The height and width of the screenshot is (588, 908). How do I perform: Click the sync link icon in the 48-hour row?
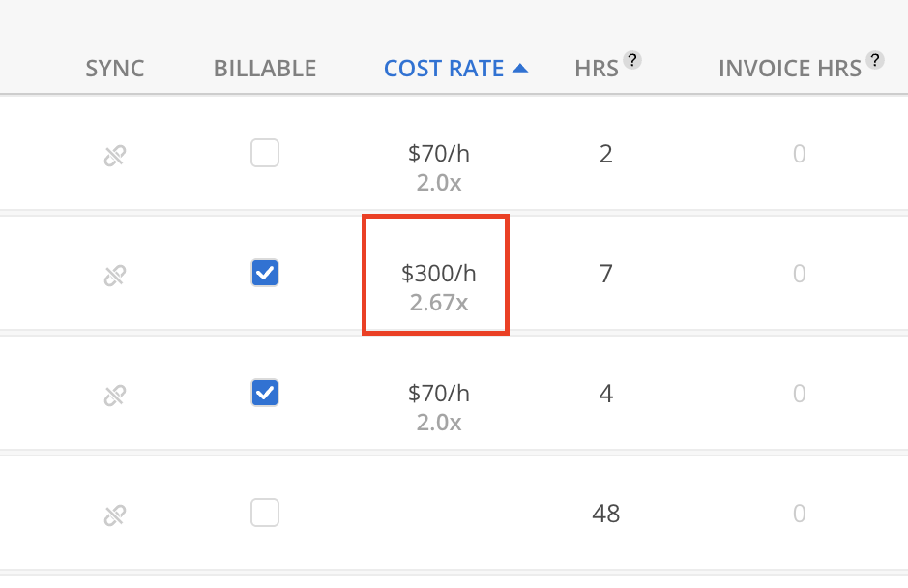[115, 514]
